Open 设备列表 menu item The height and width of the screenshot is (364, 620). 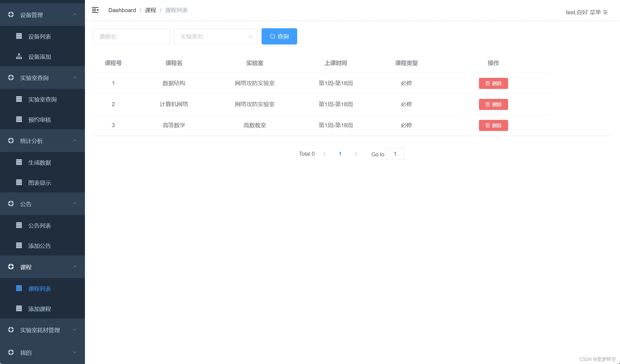click(42, 36)
